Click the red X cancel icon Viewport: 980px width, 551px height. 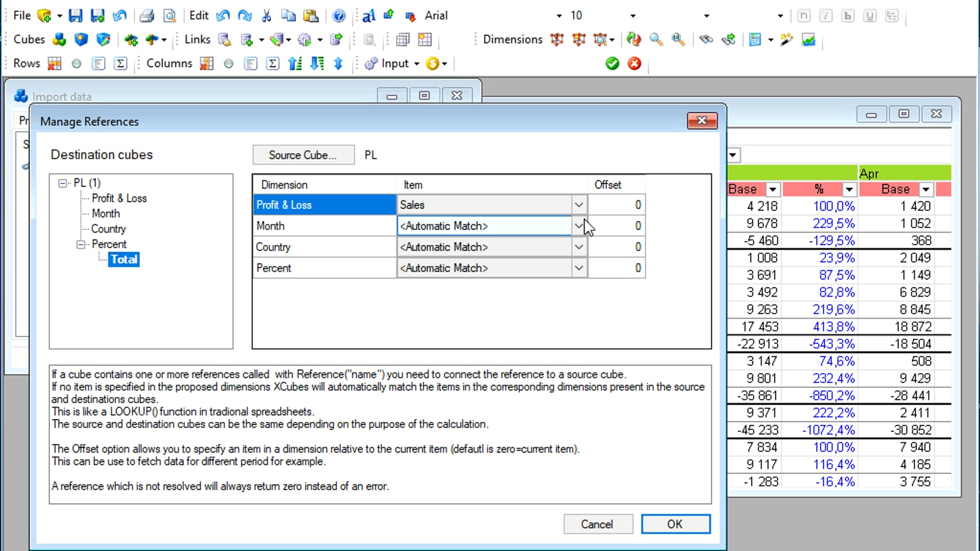(x=634, y=63)
